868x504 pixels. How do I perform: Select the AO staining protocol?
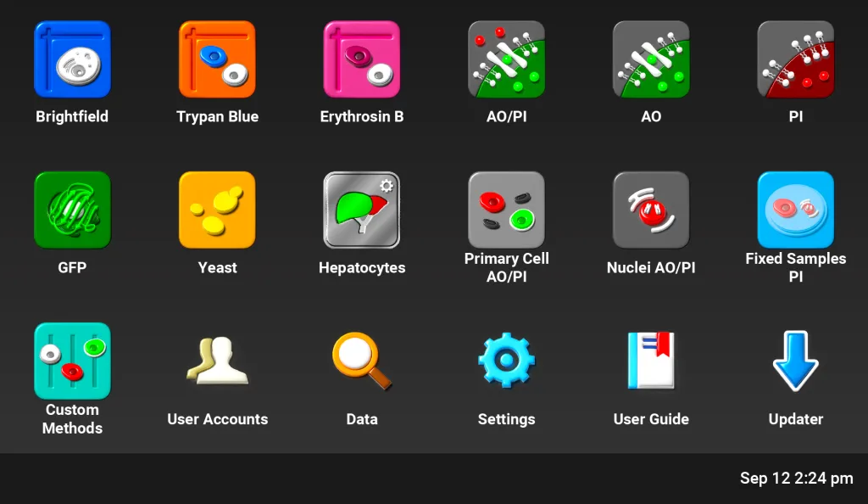click(x=651, y=59)
